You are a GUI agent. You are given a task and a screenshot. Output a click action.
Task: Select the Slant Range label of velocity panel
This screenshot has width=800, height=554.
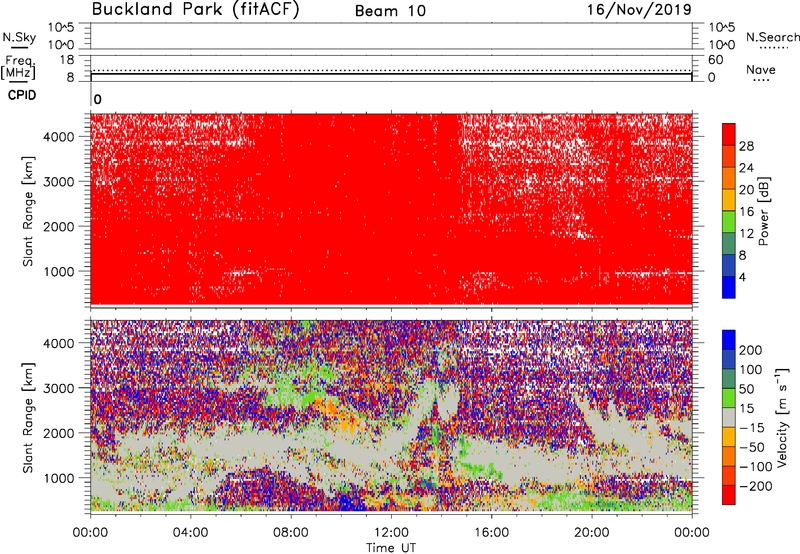(28, 418)
